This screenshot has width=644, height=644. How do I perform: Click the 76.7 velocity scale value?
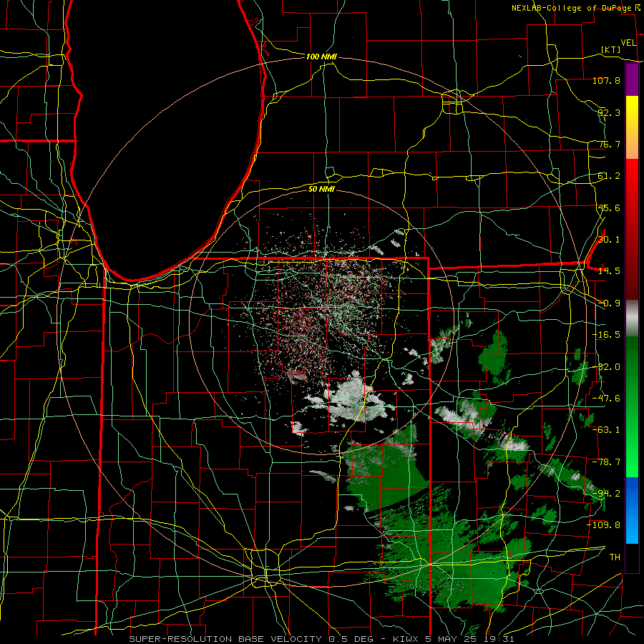(x=609, y=144)
